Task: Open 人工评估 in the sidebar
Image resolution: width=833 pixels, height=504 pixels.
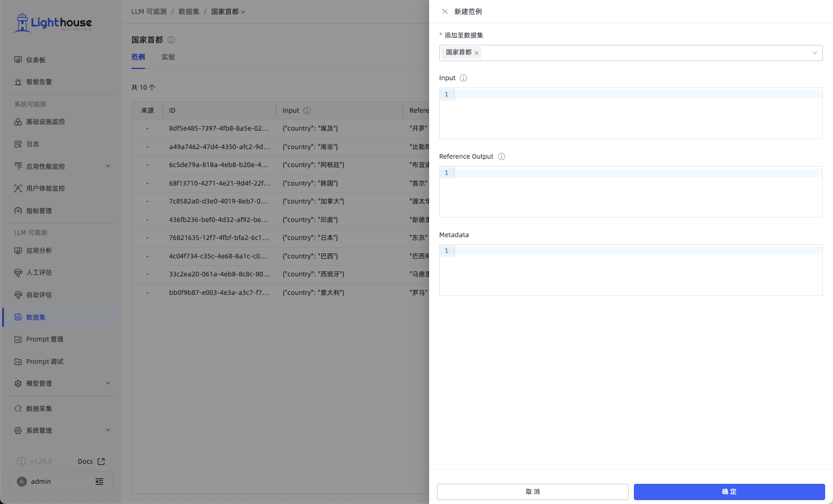Action: pos(61,272)
